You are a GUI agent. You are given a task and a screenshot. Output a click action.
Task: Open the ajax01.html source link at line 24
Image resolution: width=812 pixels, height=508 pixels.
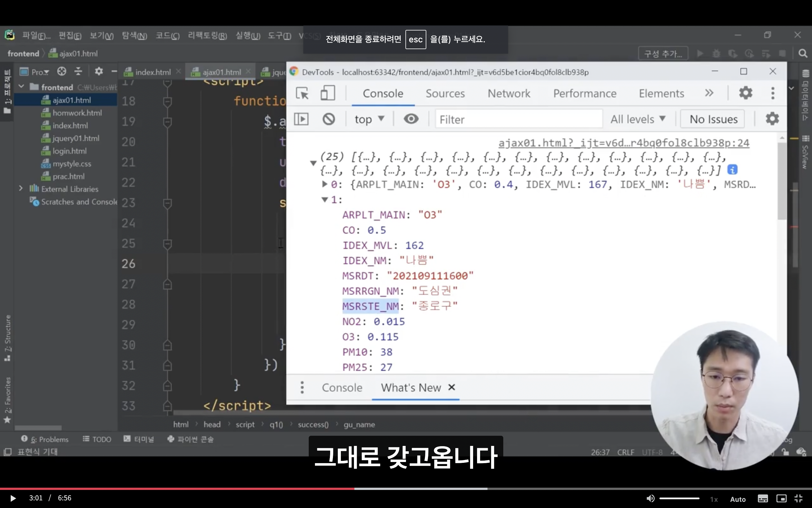(624, 143)
